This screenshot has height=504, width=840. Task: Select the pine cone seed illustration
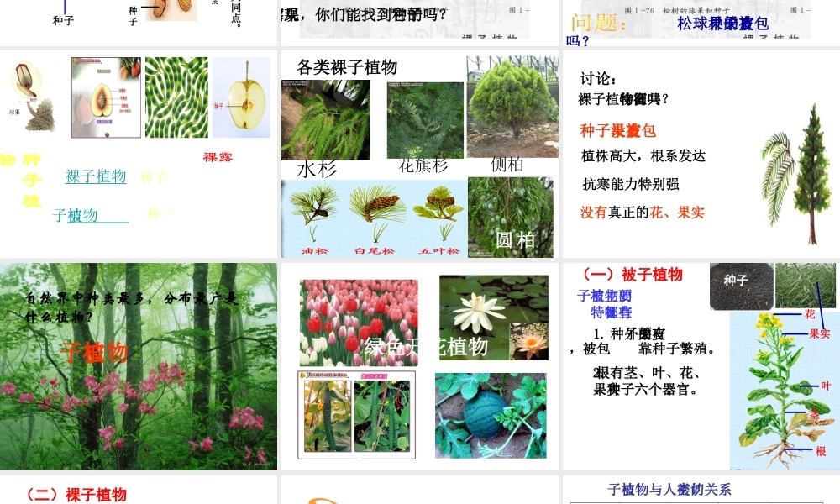pos(34,97)
